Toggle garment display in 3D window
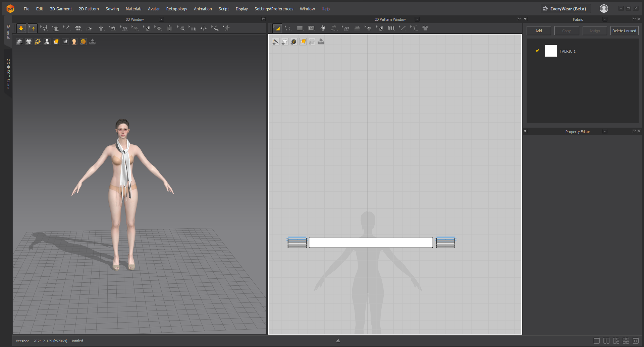Viewport: 644px width, 347px height. 29,42
